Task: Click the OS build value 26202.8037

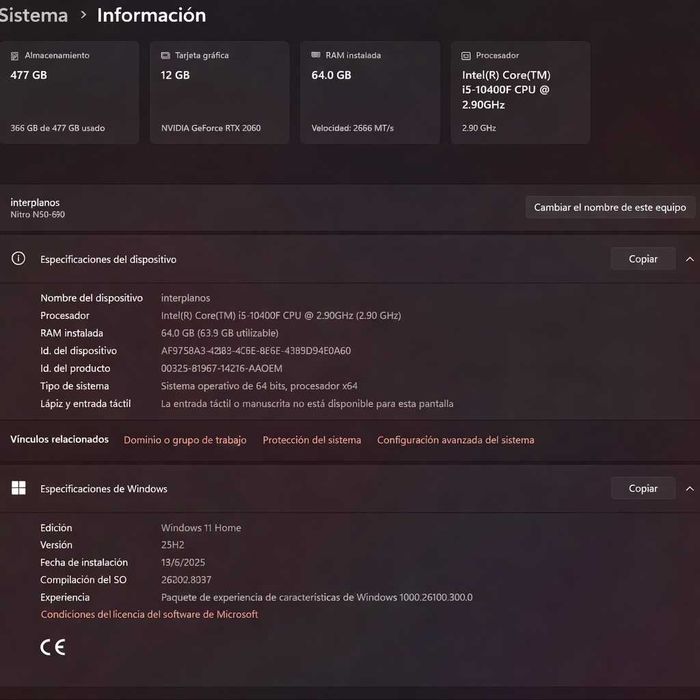Action: [186, 579]
